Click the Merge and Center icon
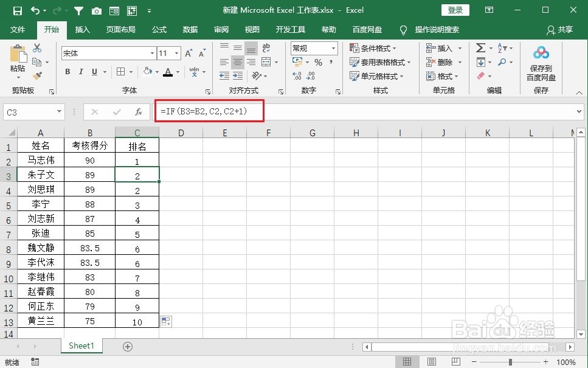Image resolution: width=588 pixels, height=368 pixels. point(266,62)
